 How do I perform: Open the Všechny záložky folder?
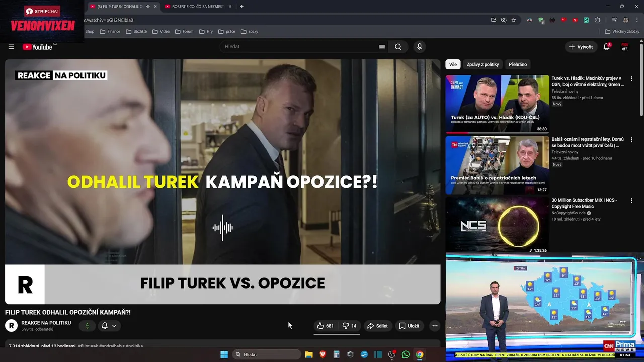point(622,31)
